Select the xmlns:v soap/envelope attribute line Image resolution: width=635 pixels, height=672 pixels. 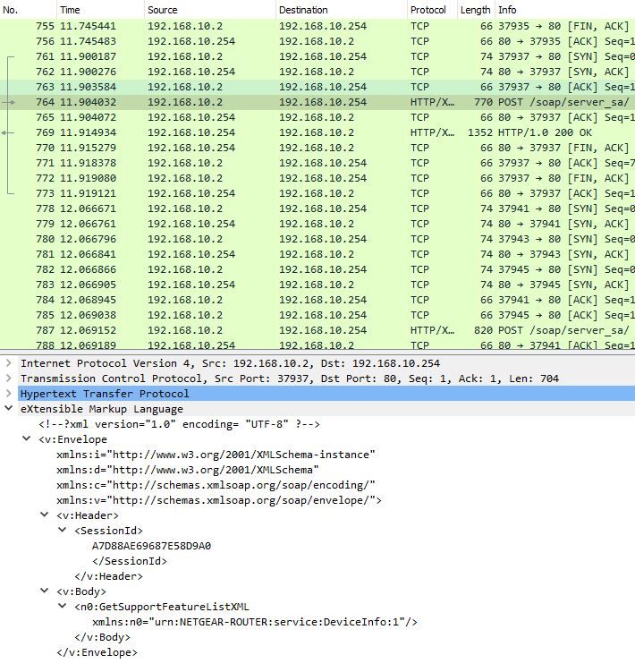click(219, 500)
